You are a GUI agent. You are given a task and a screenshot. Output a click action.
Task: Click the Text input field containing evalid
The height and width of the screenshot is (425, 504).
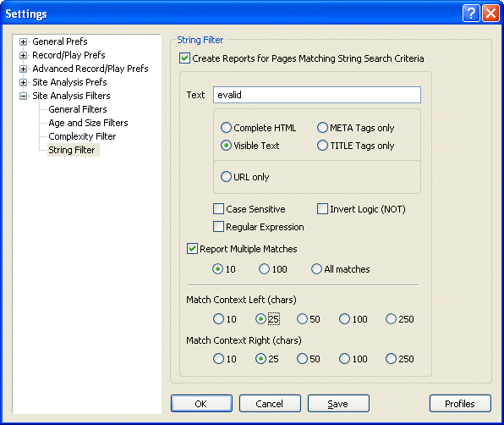click(317, 95)
